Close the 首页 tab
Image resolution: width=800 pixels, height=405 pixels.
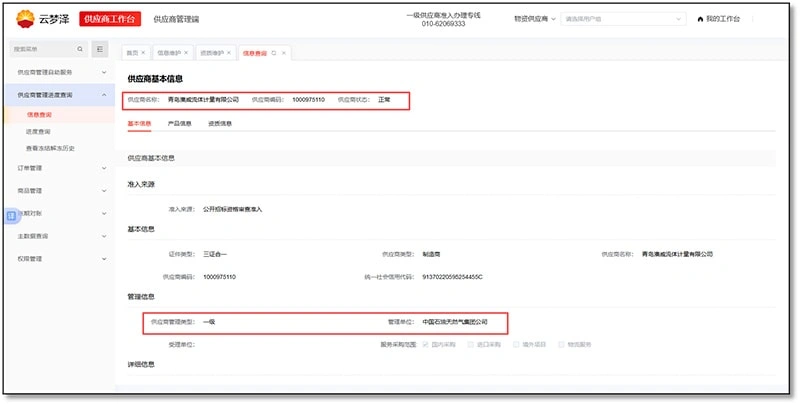tap(143, 53)
